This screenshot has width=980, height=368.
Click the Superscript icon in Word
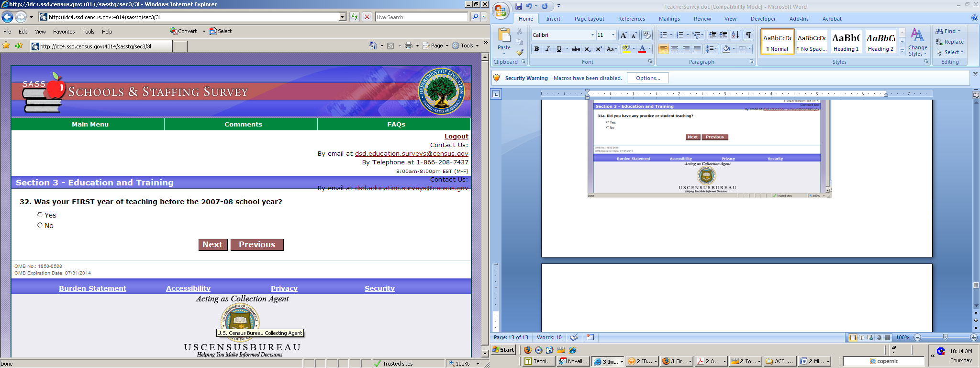598,49
